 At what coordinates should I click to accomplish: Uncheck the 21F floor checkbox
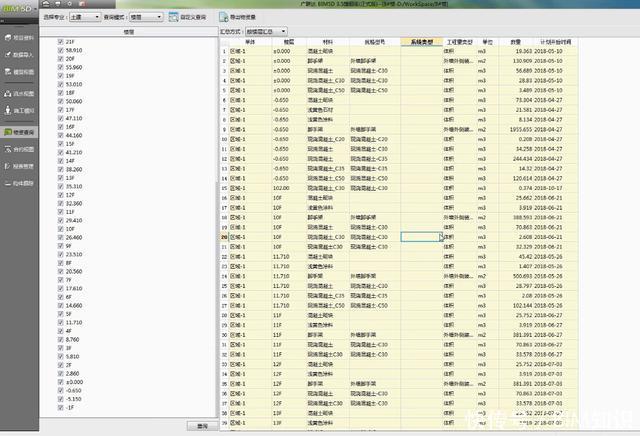pos(60,40)
